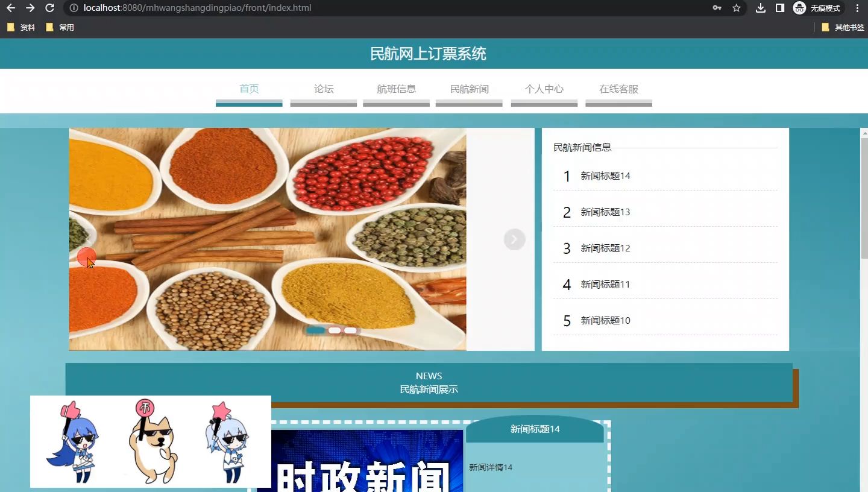Open the saved passwords key icon

tap(717, 8)
